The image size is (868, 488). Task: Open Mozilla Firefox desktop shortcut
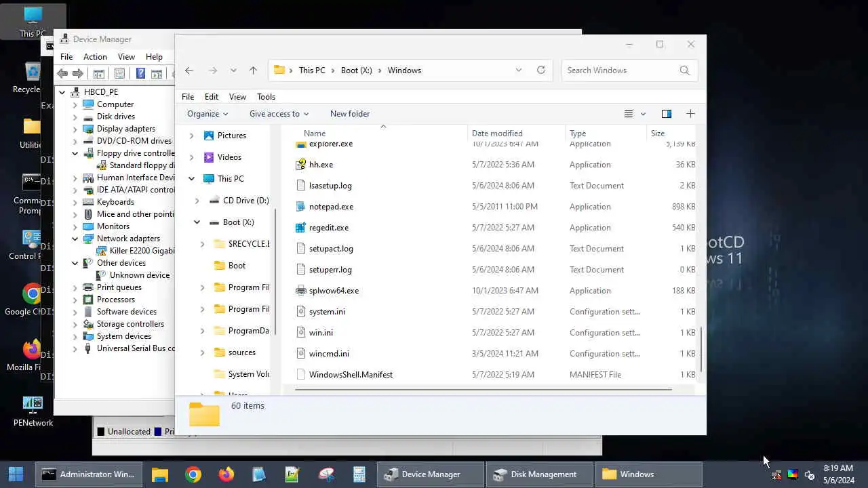31,355
